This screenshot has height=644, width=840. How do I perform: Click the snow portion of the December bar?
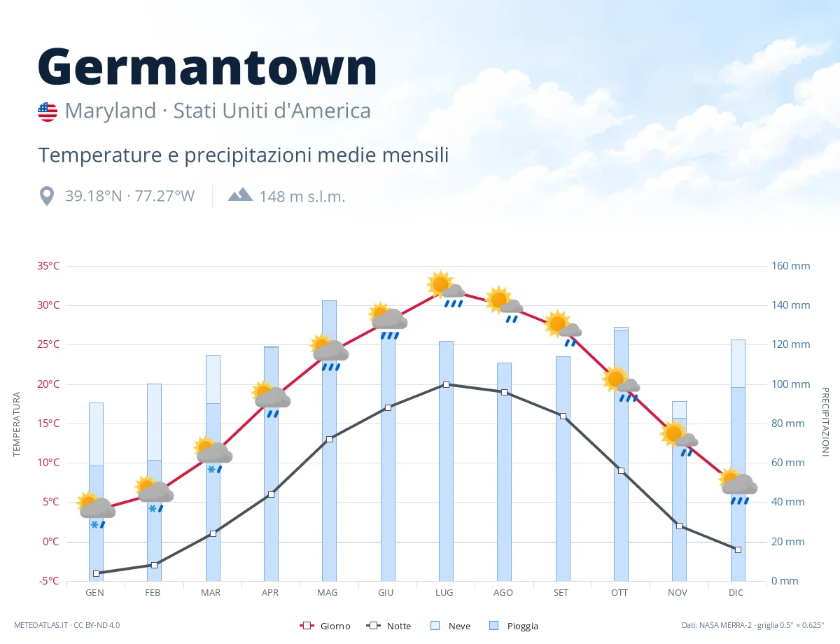click(x=738, y=363)
